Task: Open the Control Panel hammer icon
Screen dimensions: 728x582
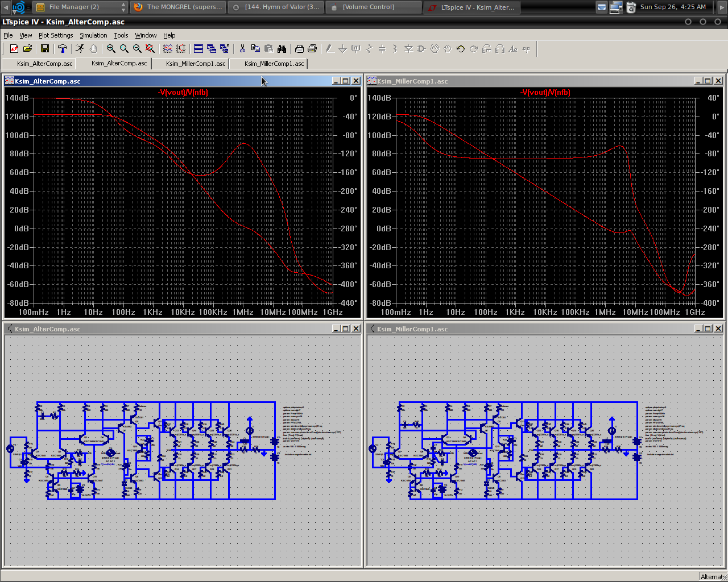Action: [x=63, y=49]
